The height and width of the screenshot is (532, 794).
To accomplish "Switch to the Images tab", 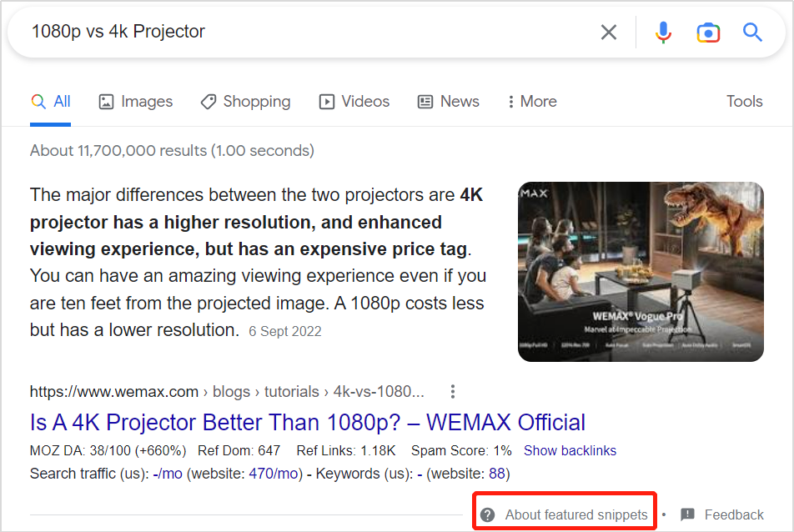I will click(135, 102).
